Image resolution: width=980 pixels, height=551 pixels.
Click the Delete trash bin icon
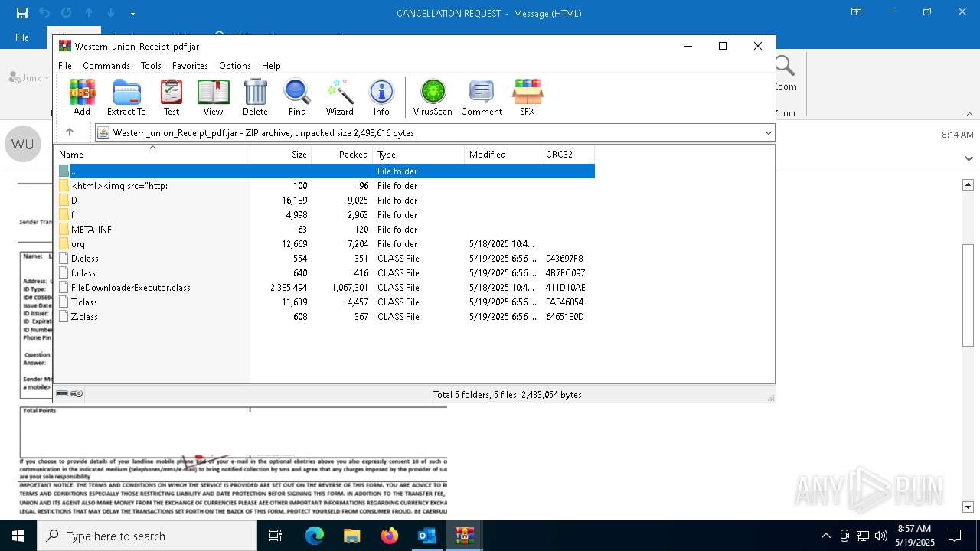[x=255, y=97]
